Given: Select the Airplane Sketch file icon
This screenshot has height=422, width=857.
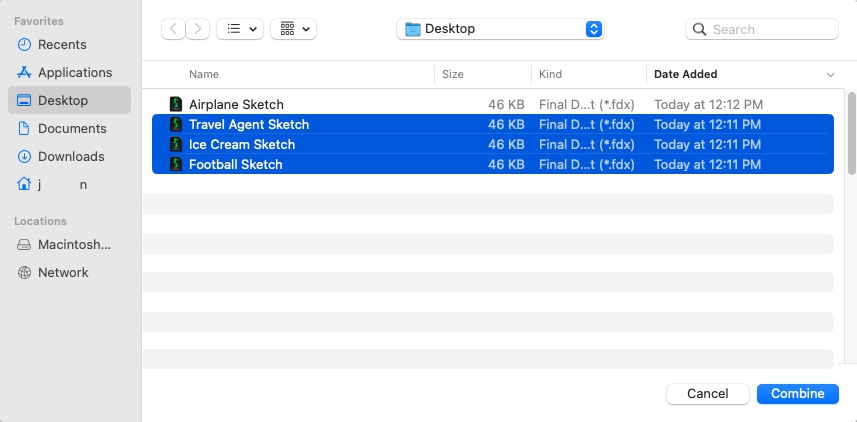Looking at the screenshot, I should tap(175, 104).
